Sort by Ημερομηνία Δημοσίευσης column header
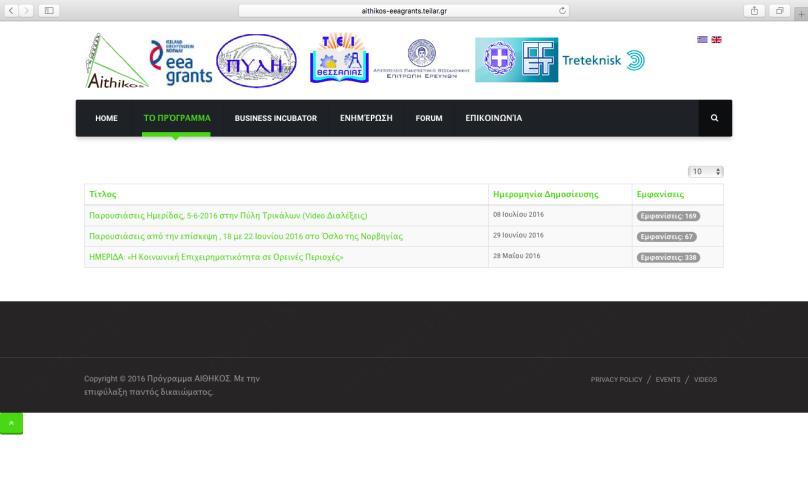Screen dimensions: 808x504 point(546,194)
